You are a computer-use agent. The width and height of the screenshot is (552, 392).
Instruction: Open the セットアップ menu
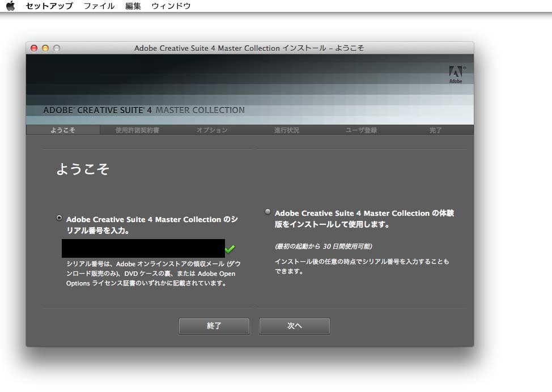click(x=50, y=6)
